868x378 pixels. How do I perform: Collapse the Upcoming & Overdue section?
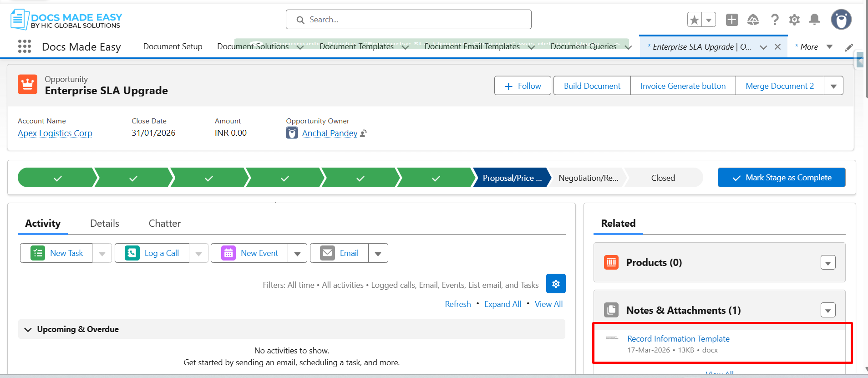28,329
